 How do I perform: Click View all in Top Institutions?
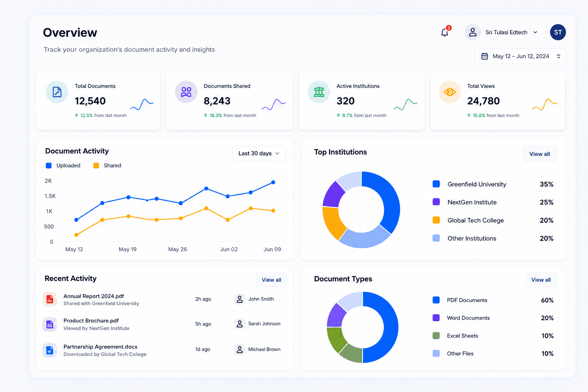click(x=539, y=154)
